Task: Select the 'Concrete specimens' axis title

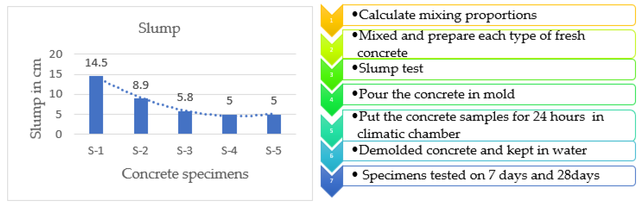Action: pyautogui.click(x=185, y=174)
